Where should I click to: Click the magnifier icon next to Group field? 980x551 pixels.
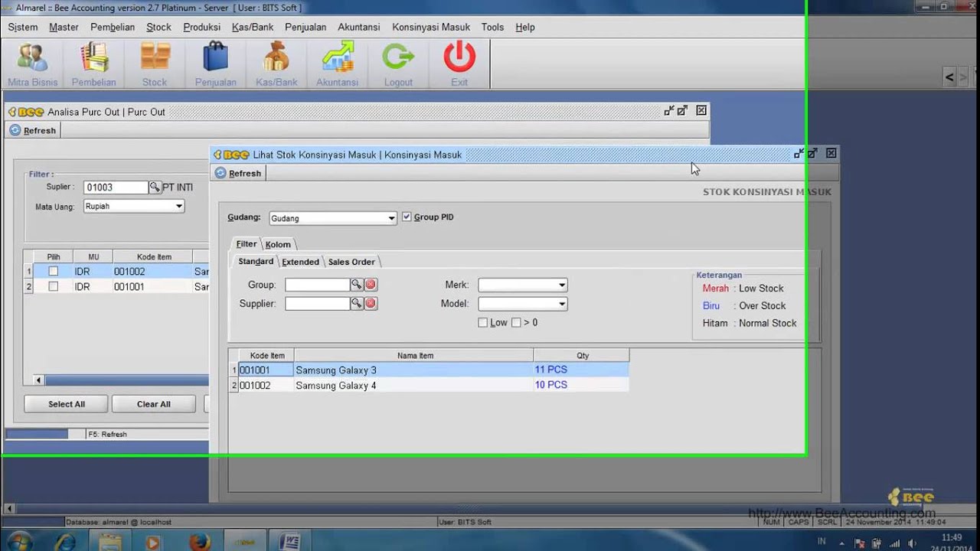[x=356, y=285]
